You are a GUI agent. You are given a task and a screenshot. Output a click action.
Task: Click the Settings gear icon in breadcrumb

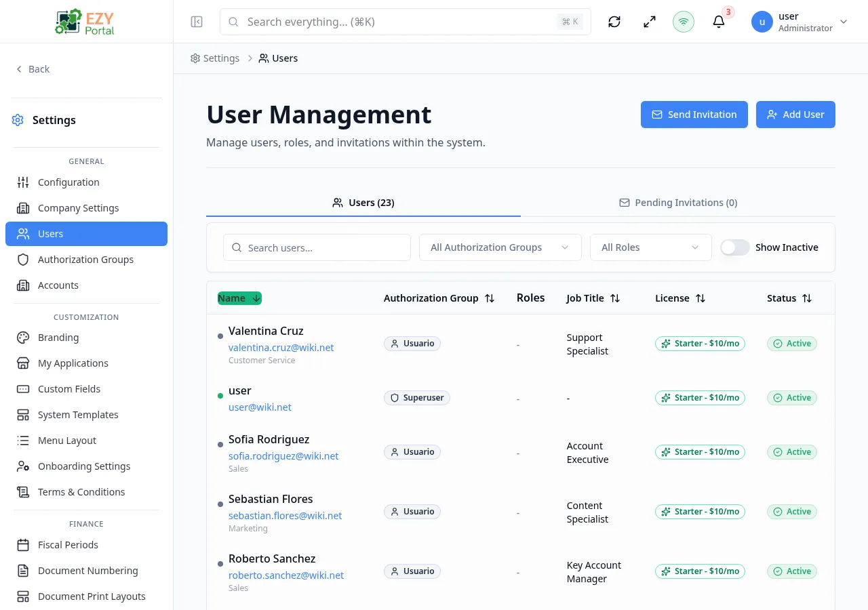tap(195, 58)
